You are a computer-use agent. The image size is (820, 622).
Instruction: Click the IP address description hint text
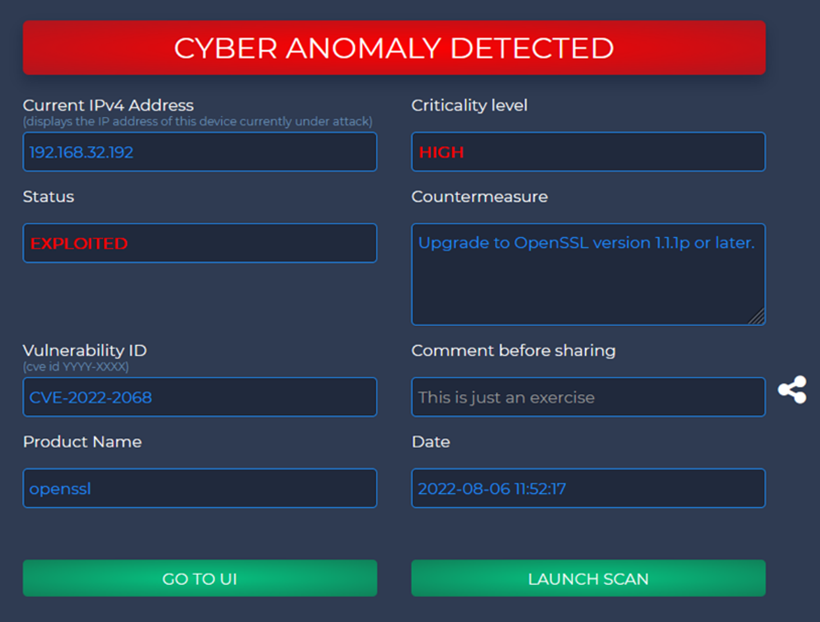pos(198,121)
